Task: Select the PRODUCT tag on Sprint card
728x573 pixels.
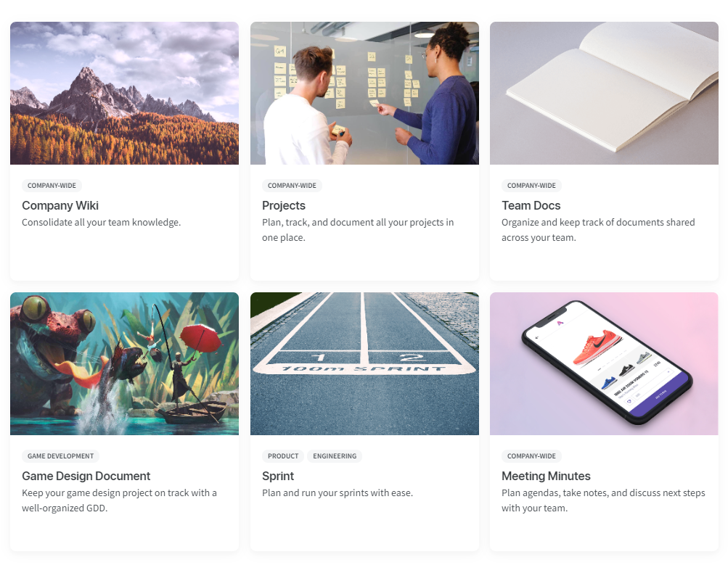Action: tap(283, 456)
